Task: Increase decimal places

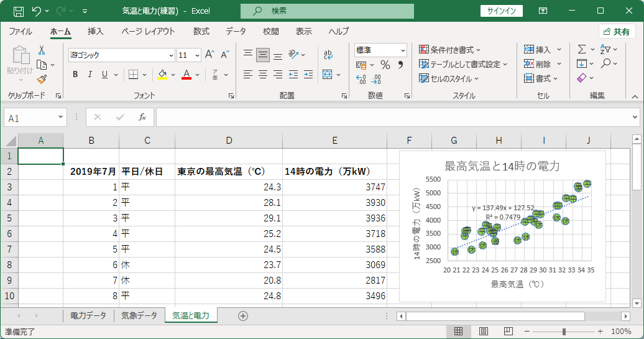Action: (361, 79)
